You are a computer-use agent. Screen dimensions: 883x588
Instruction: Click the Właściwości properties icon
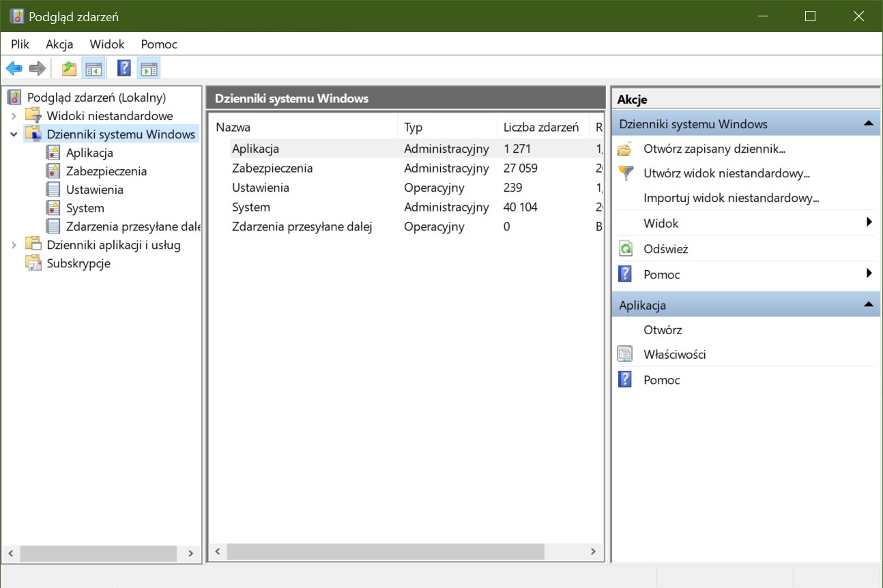(x=625, y=355)
